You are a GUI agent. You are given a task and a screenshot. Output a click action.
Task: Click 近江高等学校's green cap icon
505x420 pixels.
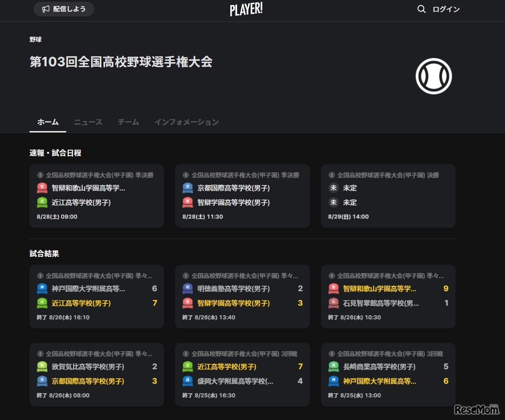click(41, 202)
